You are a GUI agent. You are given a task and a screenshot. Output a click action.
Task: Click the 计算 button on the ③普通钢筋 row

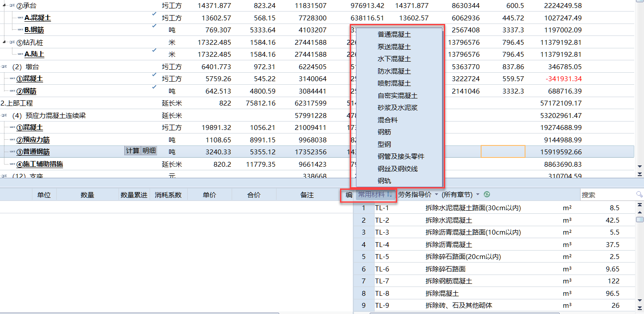(132, 151)
